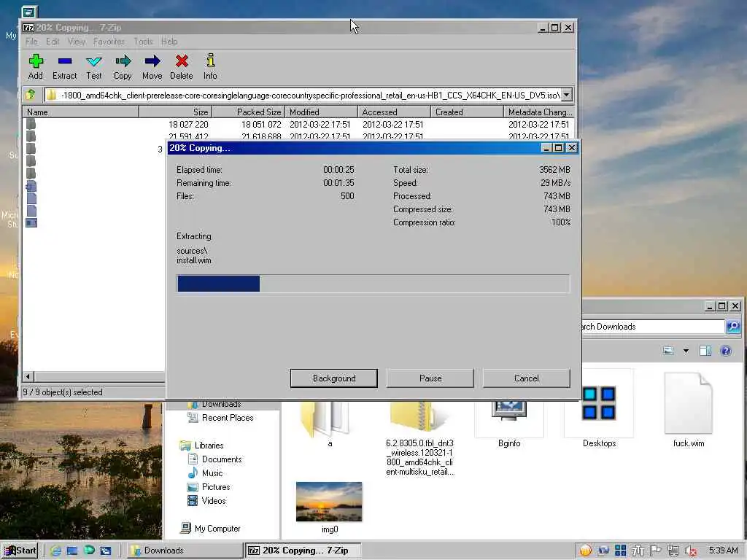
Task: Click the Metadata Changed column header
Action: [539, 112]
